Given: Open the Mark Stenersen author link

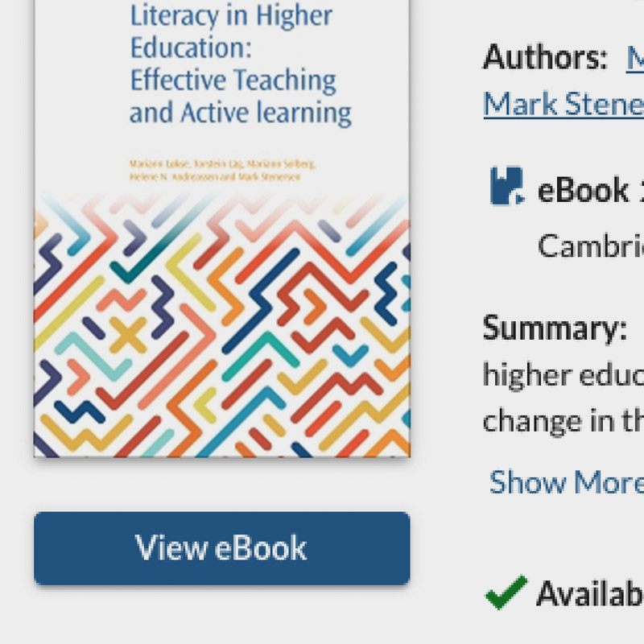Looking at the screenshot, I should pos(563,104).
